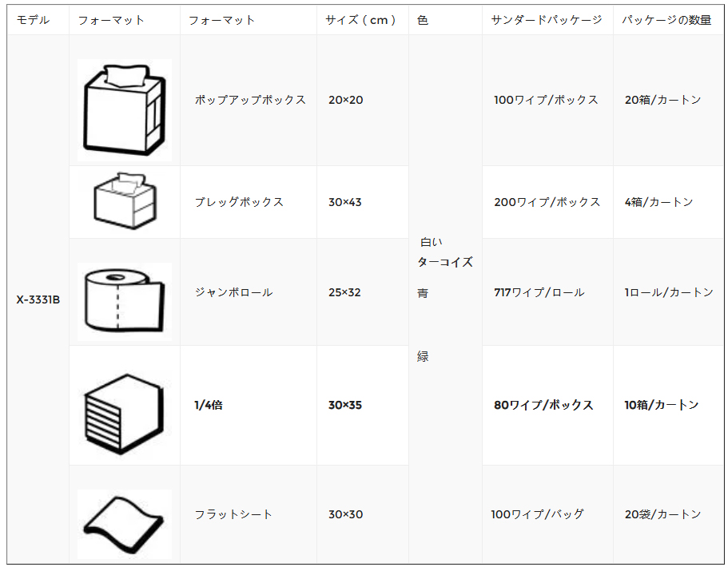Click the 10箱/カートン quantity cell
Image resolution: width=728 pixels, height=571 pixels.
pos(662,405)
